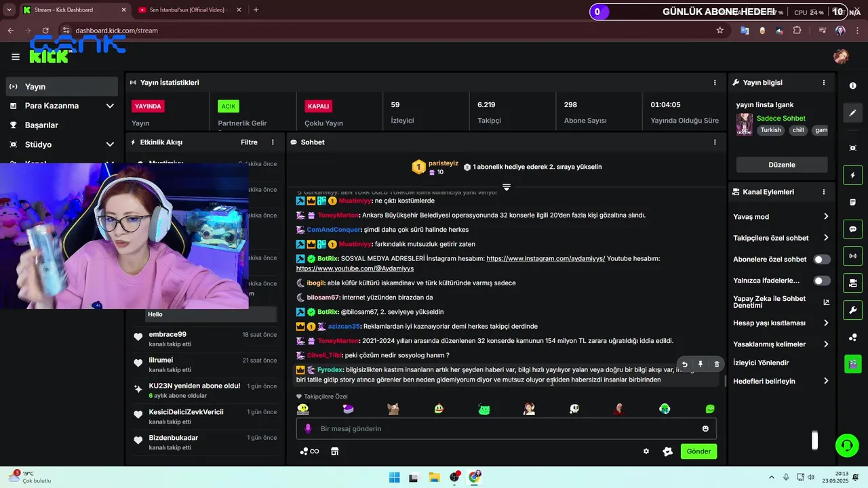868x488 pixels.
Task: Insert the purple hat emote
Action: pyautogui.click(x=348, y=409)
